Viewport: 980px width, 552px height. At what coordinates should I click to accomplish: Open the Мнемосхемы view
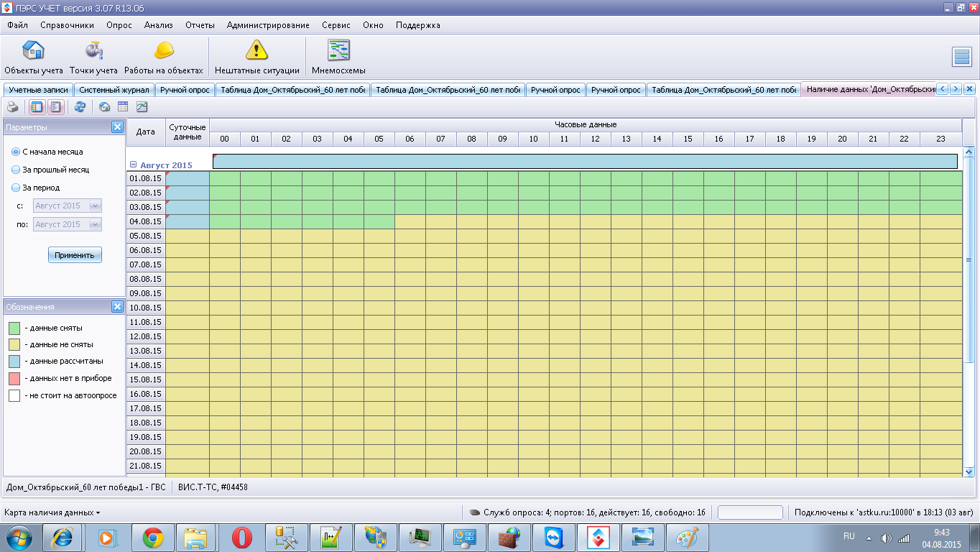pyautogui.click(x=338, y=57)
